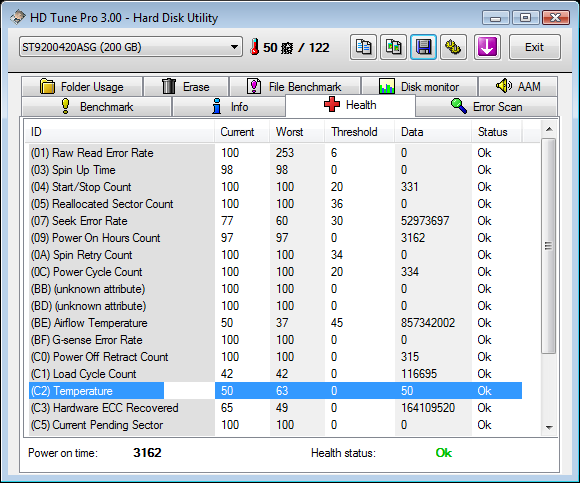Image resolution: width=580 pixels, height=483 pixels.
Task: Click the Load Cycle Count data value 116695
Action: (x=419, y=374)
